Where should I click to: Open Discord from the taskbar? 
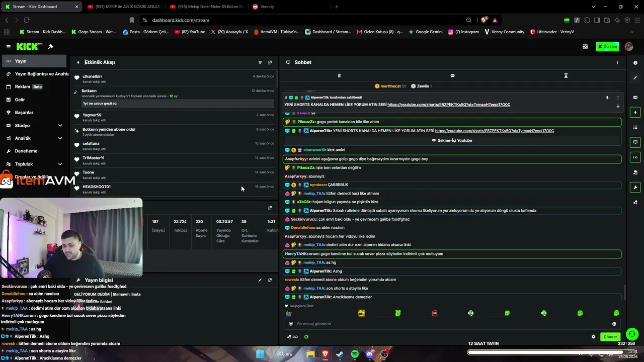pos(370,354)
